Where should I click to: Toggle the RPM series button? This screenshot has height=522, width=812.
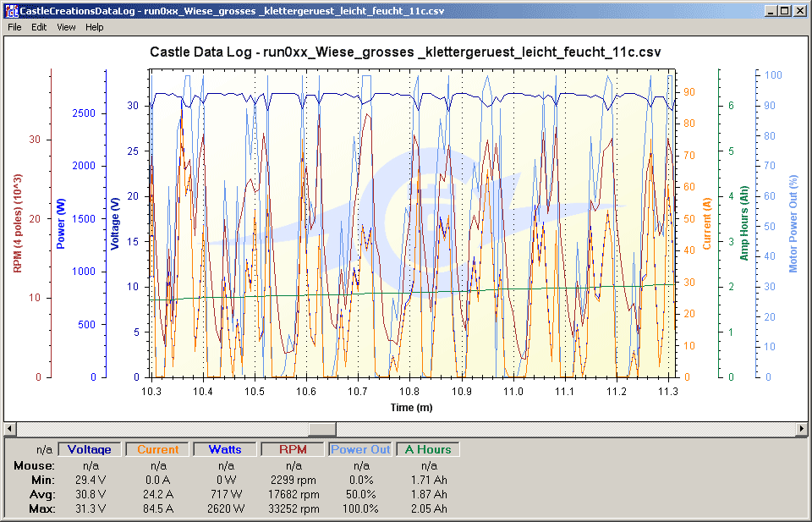[293, 449]
